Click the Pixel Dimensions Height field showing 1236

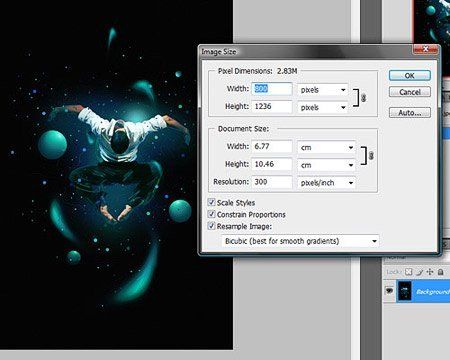tap(272, 107)
